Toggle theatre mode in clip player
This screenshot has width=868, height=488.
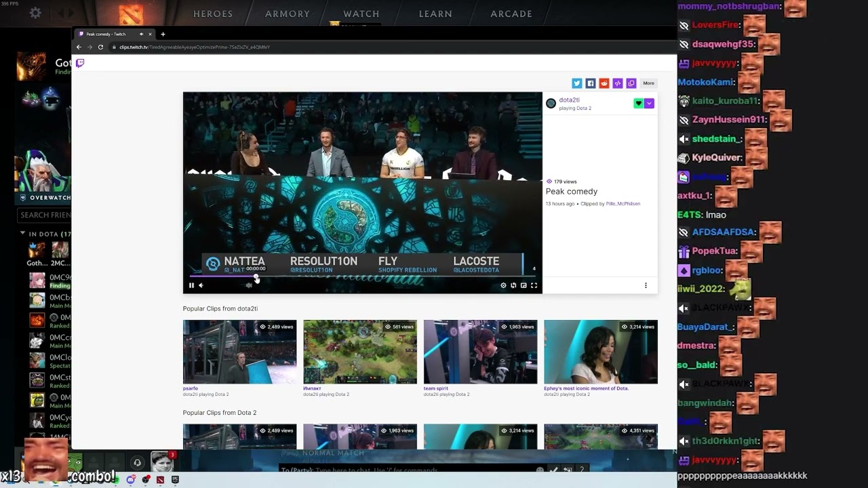tap(524, 285)
